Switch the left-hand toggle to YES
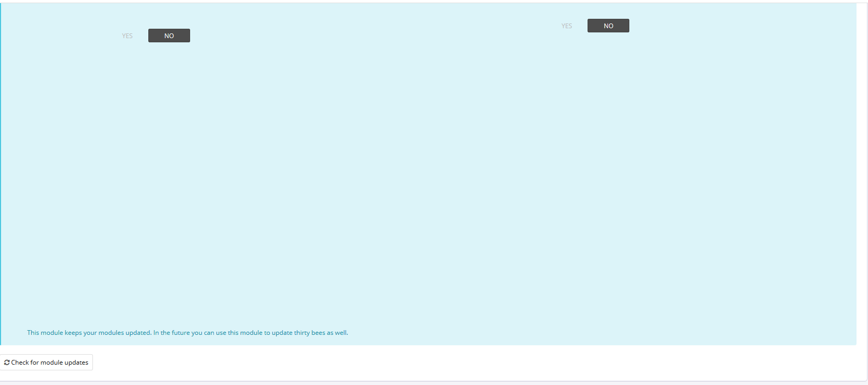This screenshot has width=868, height=385. (127, 36)
